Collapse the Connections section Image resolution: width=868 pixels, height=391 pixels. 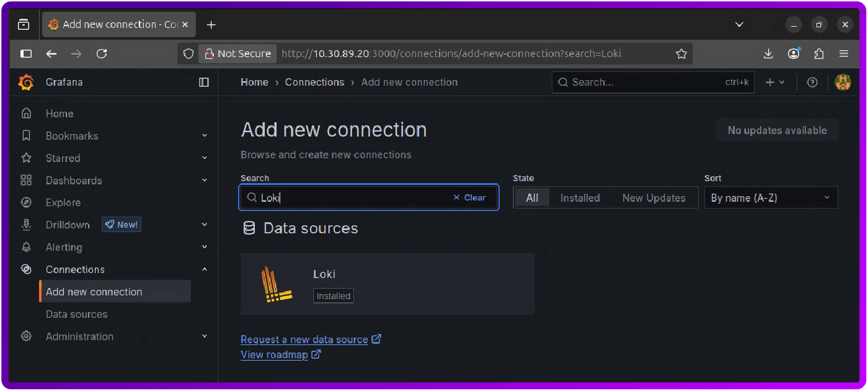point(204,269)
